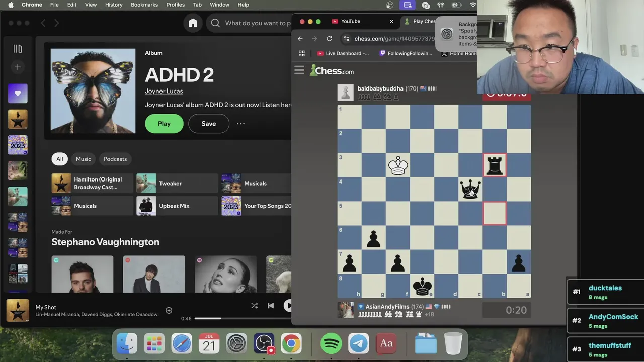Open the Chrome apps grid bookmark icon
The height and width of the screenshot is (362, 644).
(x=302, y=53)
